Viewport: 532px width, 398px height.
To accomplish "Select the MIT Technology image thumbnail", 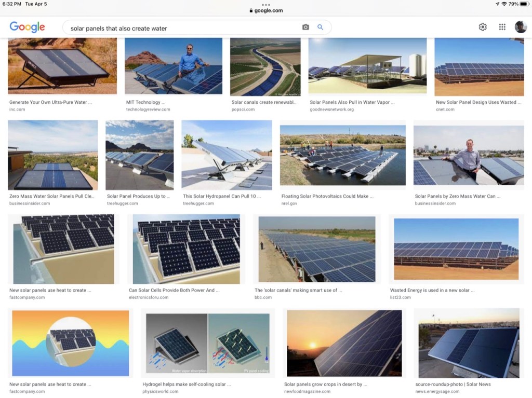I will pos(174,66).
